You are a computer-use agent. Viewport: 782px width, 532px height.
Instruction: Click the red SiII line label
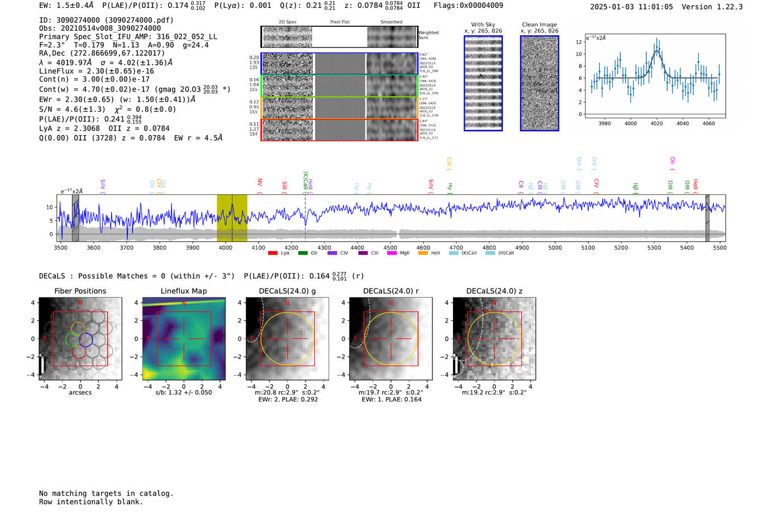click(285, 187)
